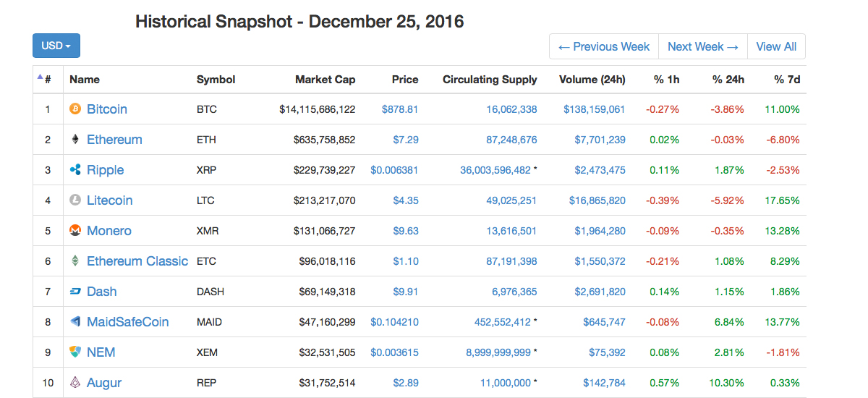This screenshot has width=868, height=398.
Task: Click NEM 24h volume $75,392
Action: pyautogui.click(x=606, y=352)
